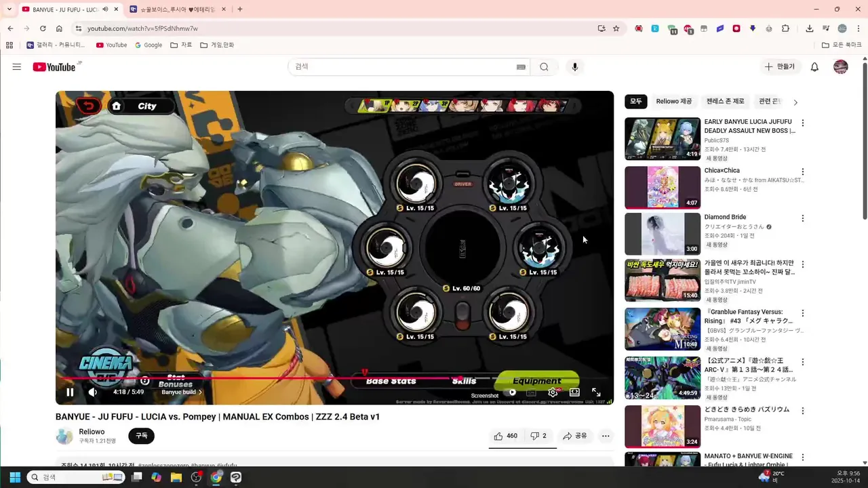This screenshot has width=868, height=488.
Task: Open more actions beside the 공유 button
Action: [x=606, y=436]
